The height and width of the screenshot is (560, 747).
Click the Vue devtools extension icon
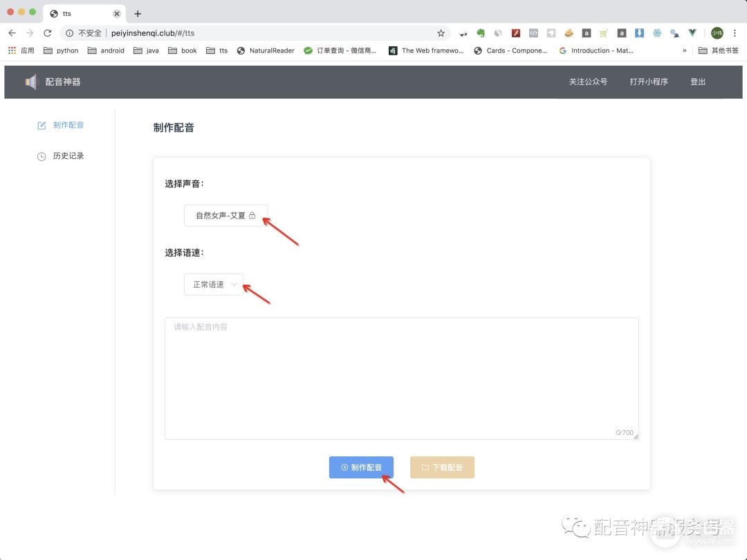pos(692,33)
